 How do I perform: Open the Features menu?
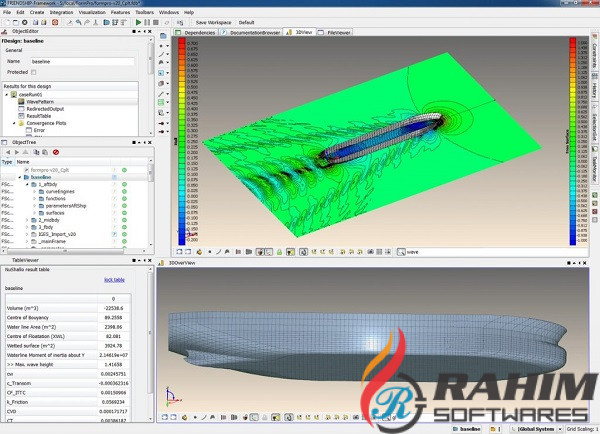coord(121,12)
